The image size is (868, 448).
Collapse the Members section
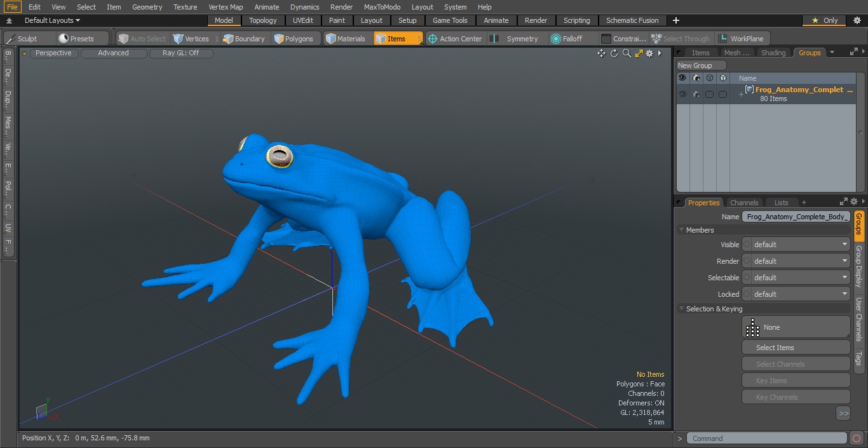[x=682, y=230]
